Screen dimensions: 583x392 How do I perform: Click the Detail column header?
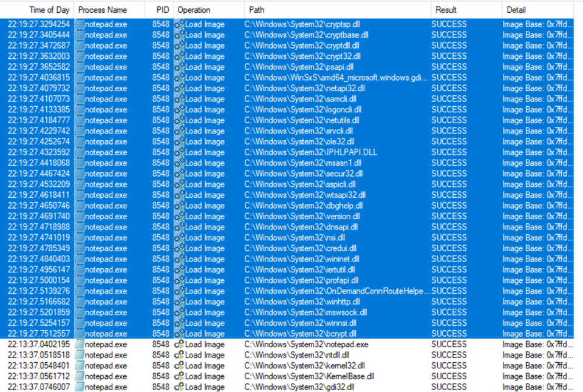(516, 10)
